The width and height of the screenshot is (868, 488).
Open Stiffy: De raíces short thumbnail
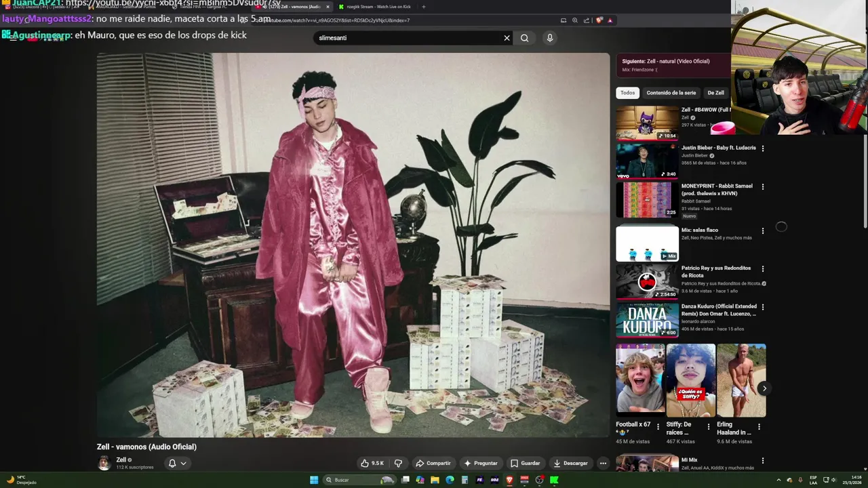(691, 380)
